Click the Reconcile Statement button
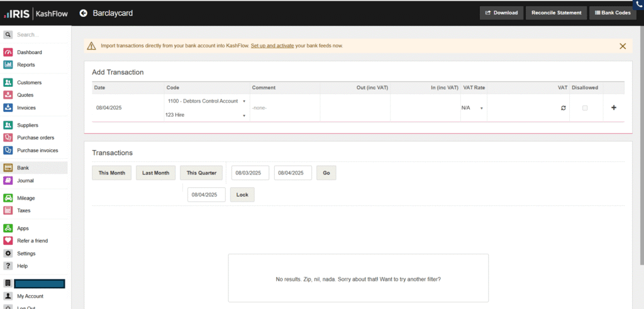The image size is (644, 309). pos(556,13)
